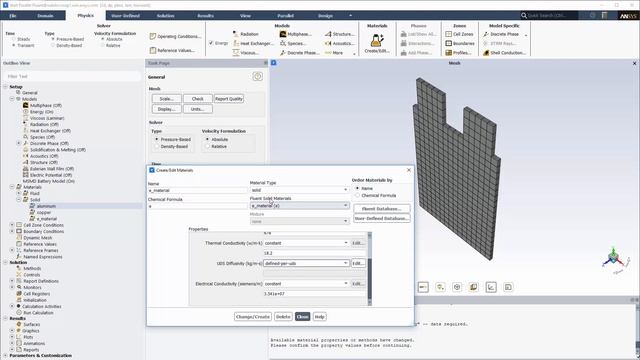
Task: Click Electrical Conductivity value field
Action: 314,293
